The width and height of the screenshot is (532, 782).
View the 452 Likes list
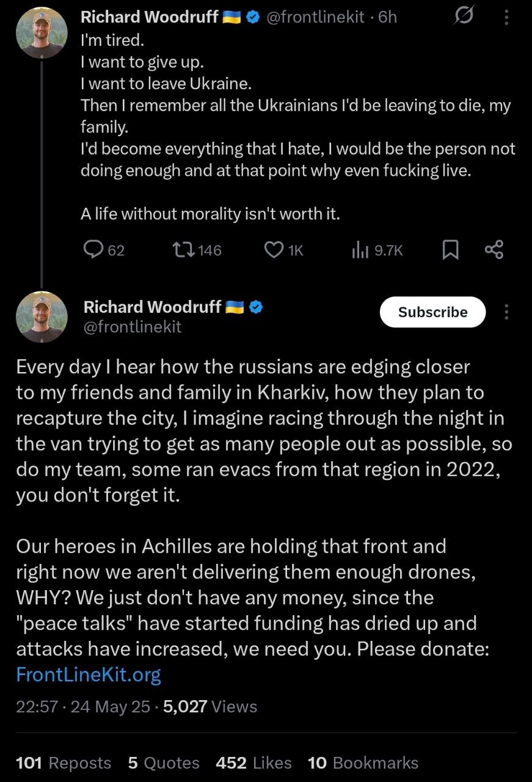(253, 763)
